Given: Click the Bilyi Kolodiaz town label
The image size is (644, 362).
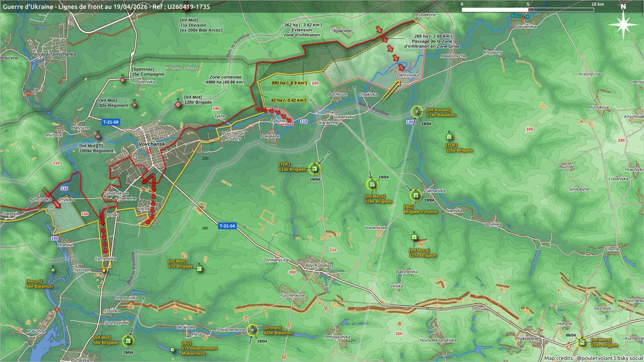Looking at the screenshot, I should click(318, 265).
